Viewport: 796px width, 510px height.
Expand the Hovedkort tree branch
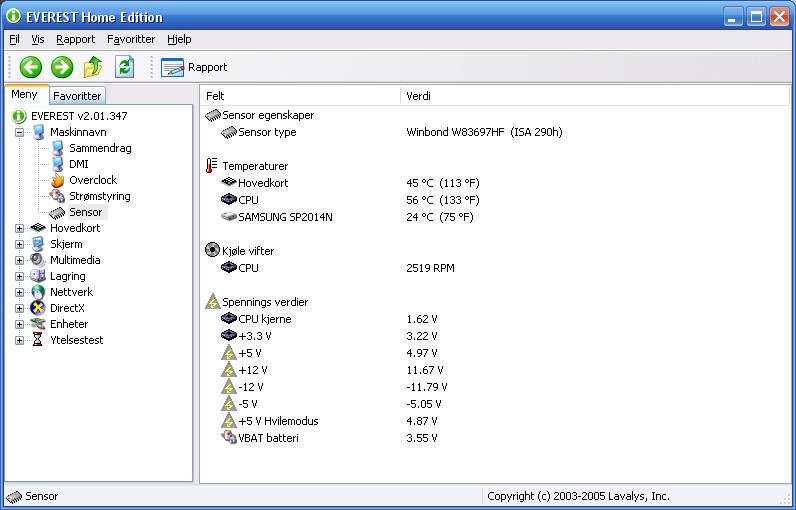coord(19,228)
